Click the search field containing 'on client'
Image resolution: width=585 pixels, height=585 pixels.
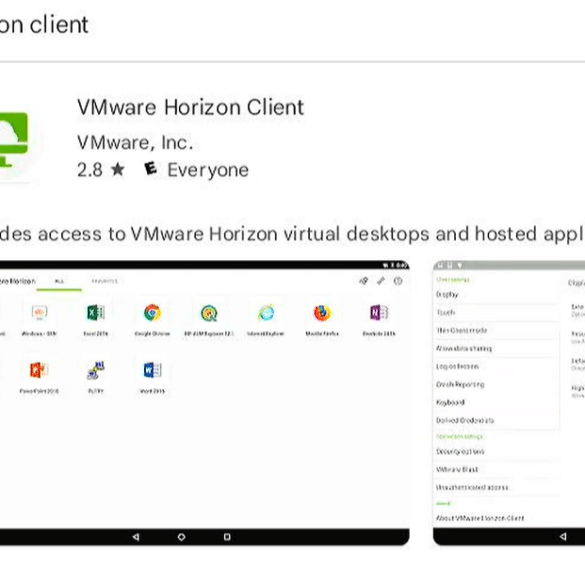(44, 25)
